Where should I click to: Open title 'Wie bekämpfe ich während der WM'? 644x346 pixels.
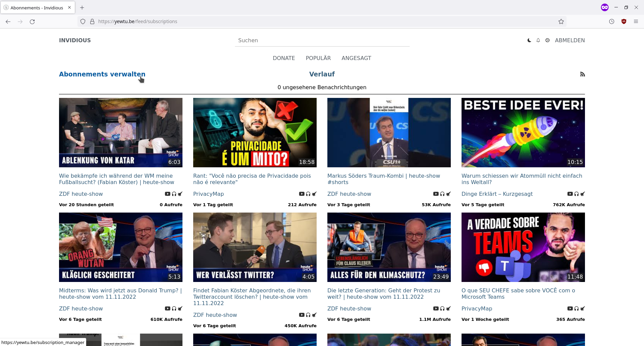[x=117, y=179]
